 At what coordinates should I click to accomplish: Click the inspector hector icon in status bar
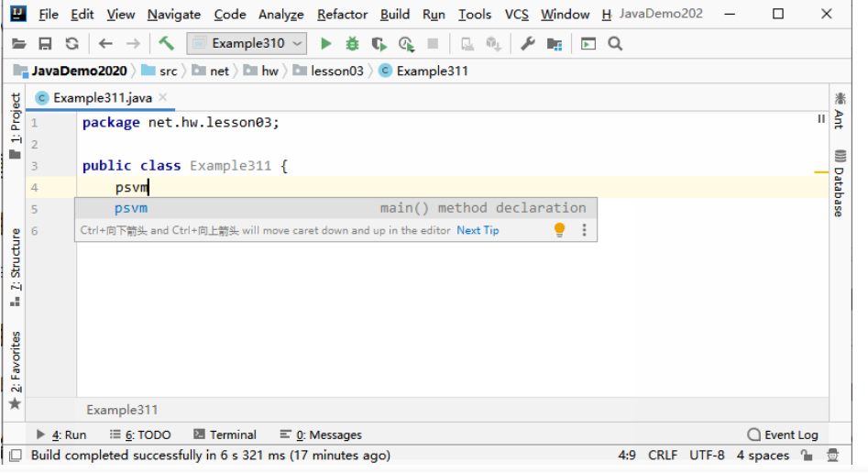tap(832, 456)
